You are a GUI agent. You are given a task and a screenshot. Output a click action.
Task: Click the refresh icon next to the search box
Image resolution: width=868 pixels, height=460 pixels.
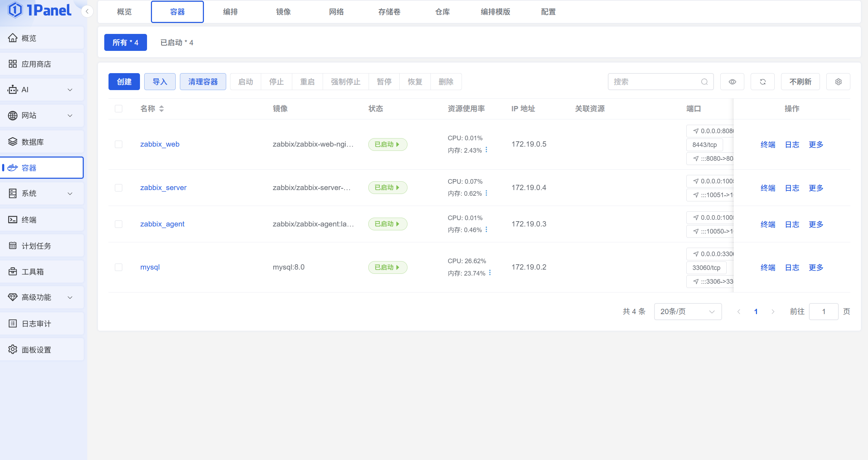coord(763,82)
